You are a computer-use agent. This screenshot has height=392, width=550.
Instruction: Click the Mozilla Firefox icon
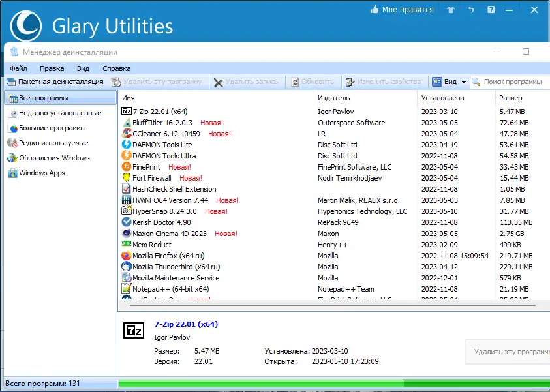tap(127, 256)
